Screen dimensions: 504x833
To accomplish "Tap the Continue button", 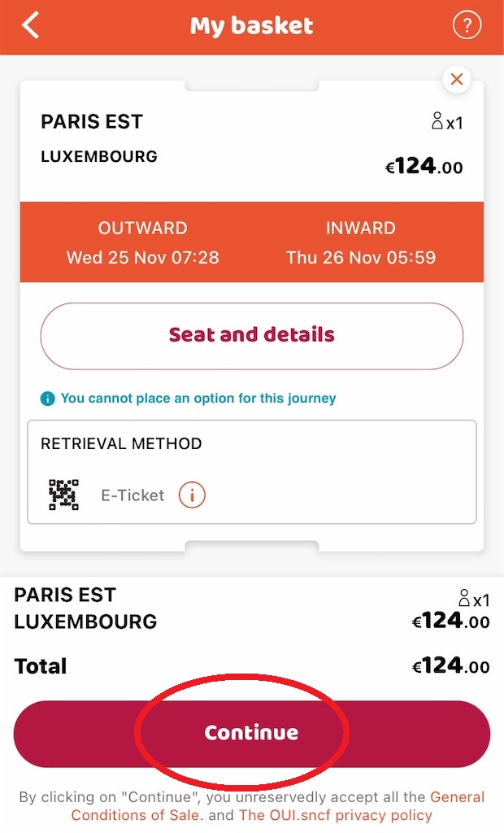I will pyautogui.click(x=252, y=734).
